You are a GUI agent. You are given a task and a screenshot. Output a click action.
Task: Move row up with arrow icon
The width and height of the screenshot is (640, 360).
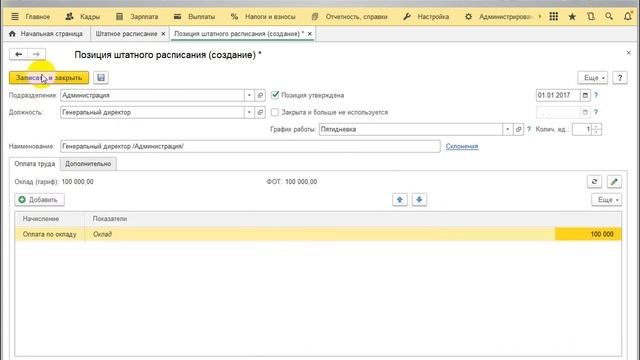[x=400, y=200]
